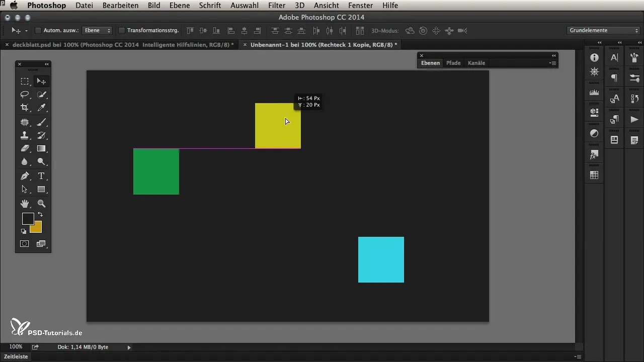644x362 pixels.
Task: Open the Notes panel icon
Action: [x=634, y=140]
